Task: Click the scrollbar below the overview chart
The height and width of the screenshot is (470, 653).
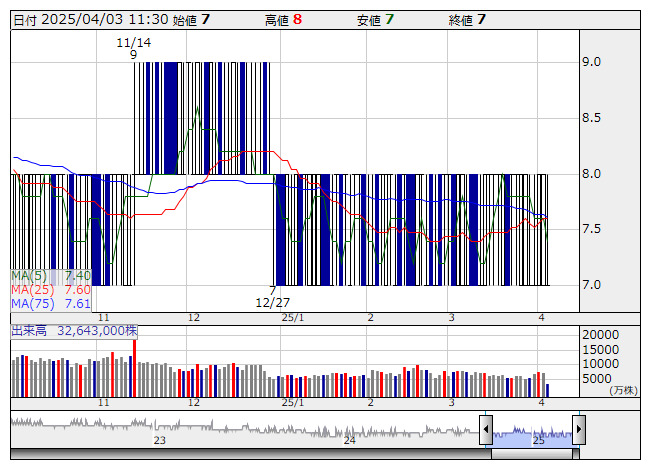Action: (300, 453)
